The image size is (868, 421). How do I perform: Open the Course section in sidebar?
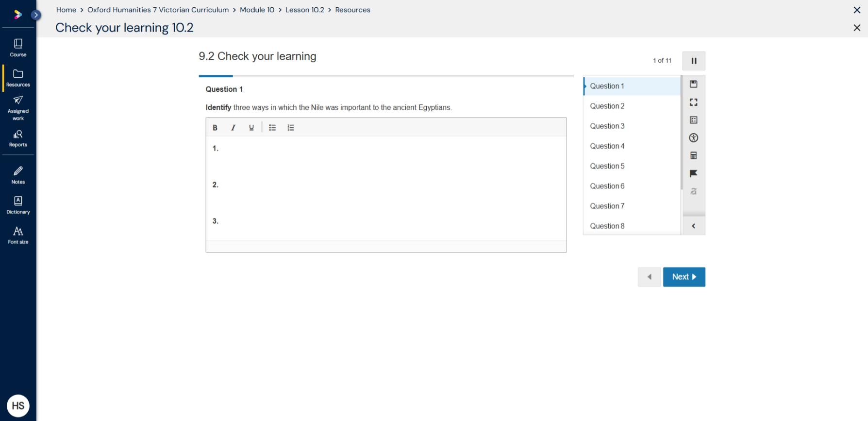coord(18,48)
